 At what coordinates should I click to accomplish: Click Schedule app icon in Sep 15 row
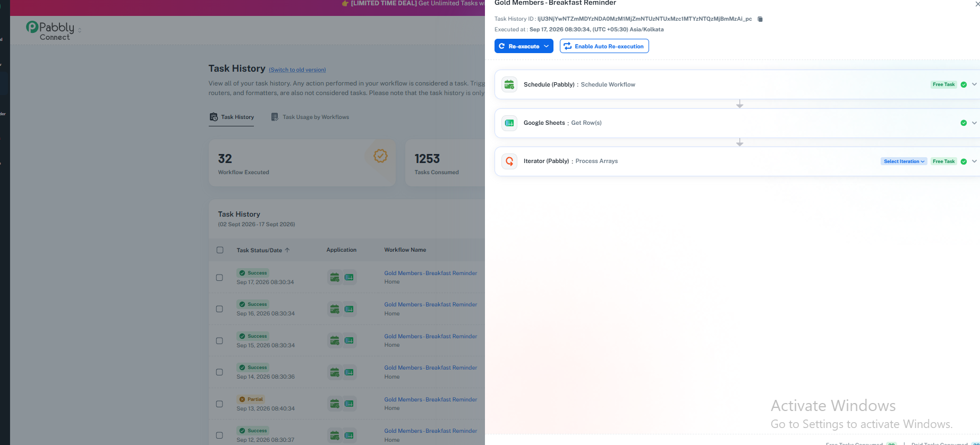tap(335, 340)
